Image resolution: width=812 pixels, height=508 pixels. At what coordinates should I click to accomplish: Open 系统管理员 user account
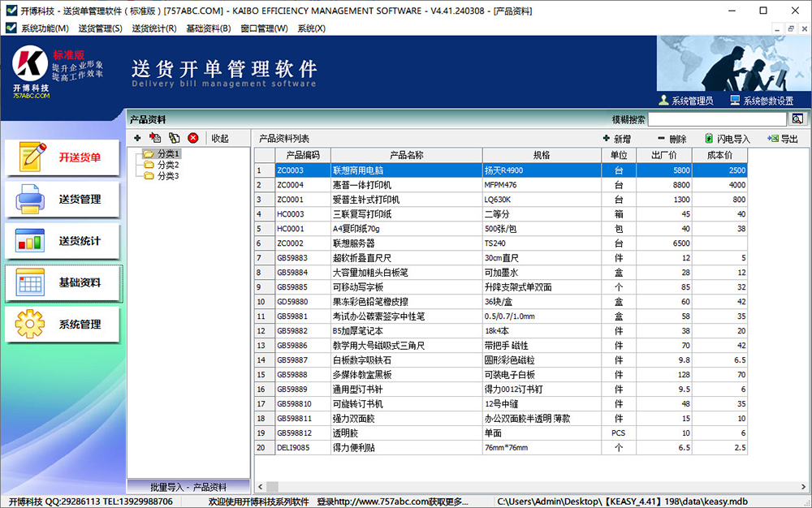pyautogui.click(x=685, y=101)
